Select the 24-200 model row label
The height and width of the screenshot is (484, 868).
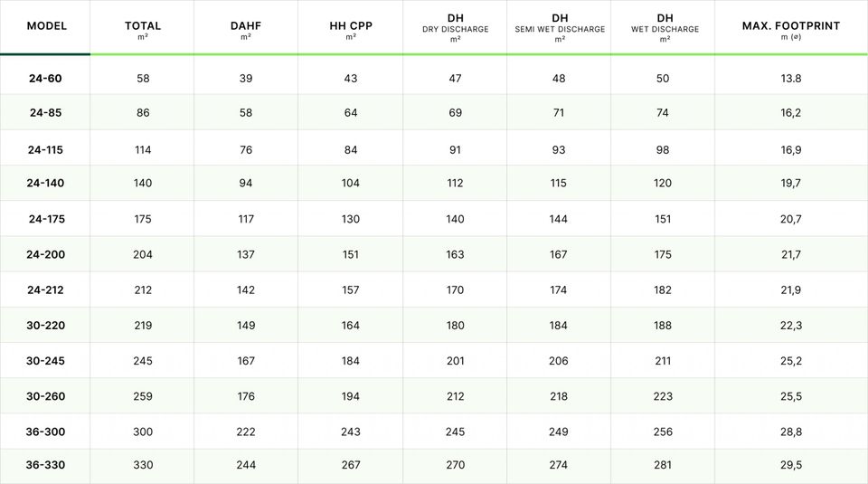click(x=45, y=255)
